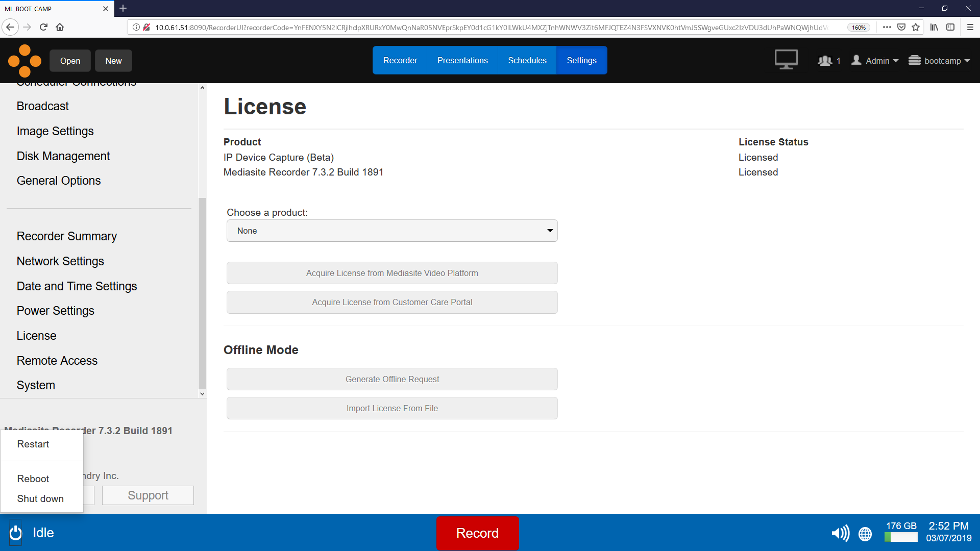980x551 pixels.
Task: Click the Open button
Action: (x=70, y=61)
